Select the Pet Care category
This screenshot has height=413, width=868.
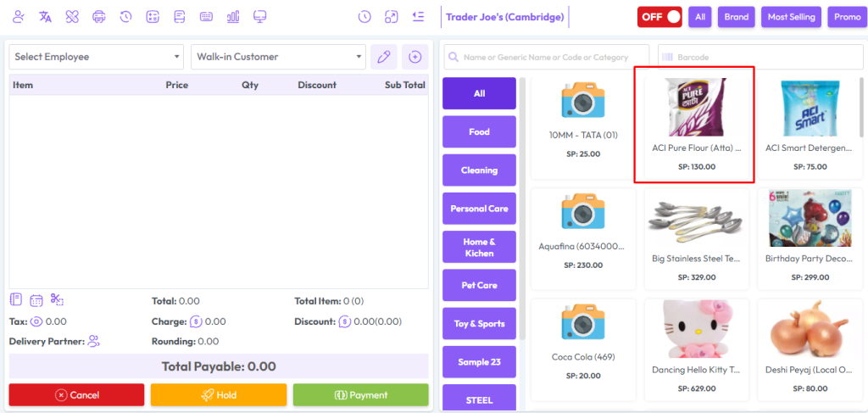480,285
